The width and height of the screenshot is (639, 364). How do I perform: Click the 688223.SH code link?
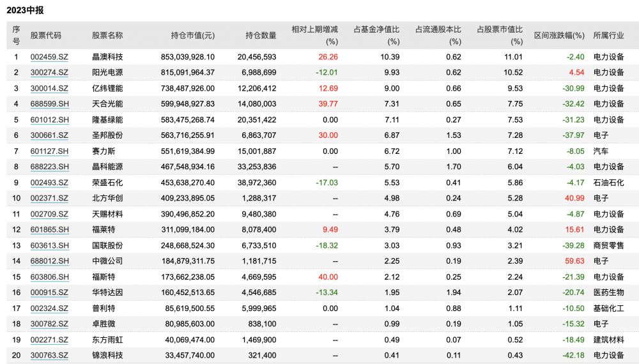coord(49,167)
